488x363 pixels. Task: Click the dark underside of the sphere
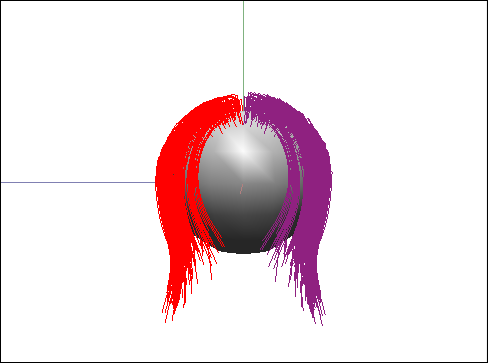point(243,242)
